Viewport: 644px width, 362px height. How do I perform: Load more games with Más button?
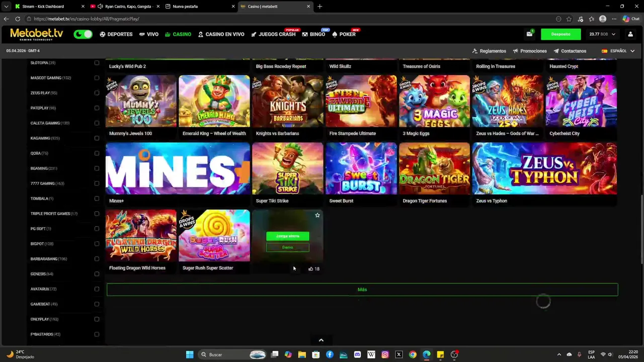click(x=362, y=290)
